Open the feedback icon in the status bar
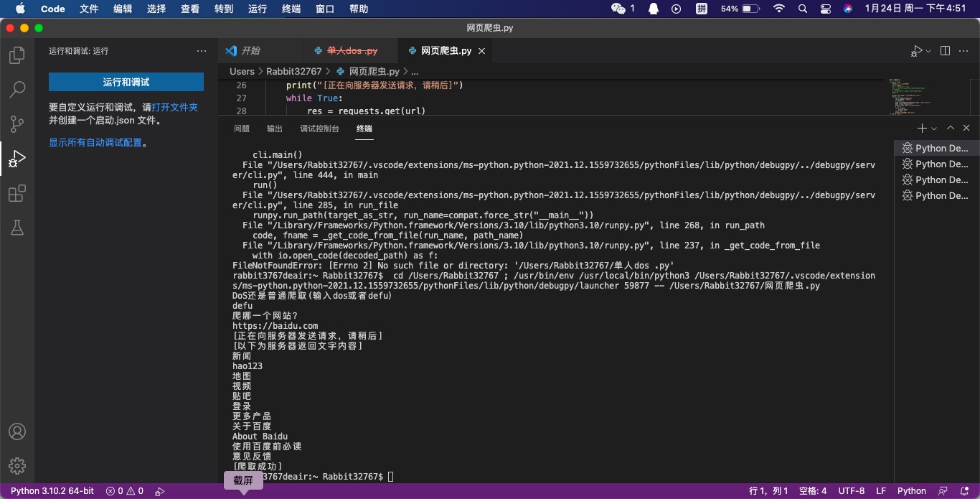The width and height of the screenshot is (980, 499). click(x=943, y=491)
